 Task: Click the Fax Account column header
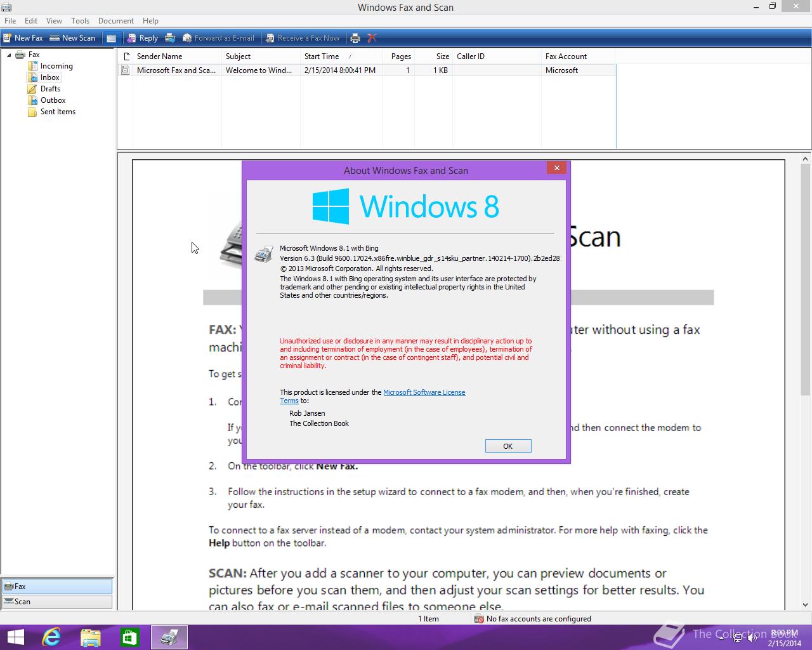coord(579,56)
